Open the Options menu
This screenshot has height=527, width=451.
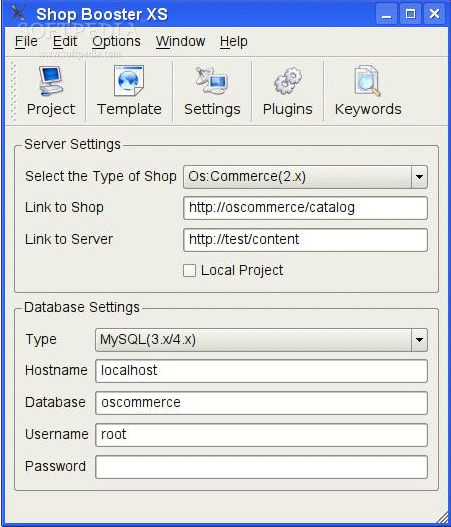coord(116,42)
